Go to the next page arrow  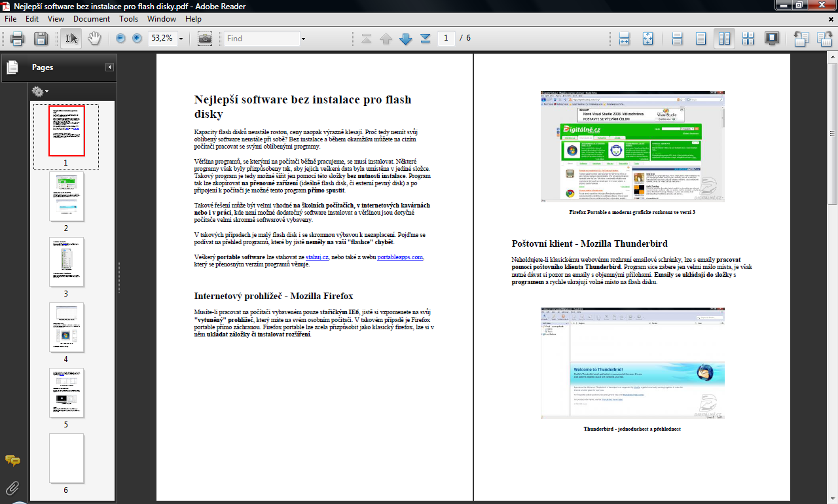coord(406,39)
